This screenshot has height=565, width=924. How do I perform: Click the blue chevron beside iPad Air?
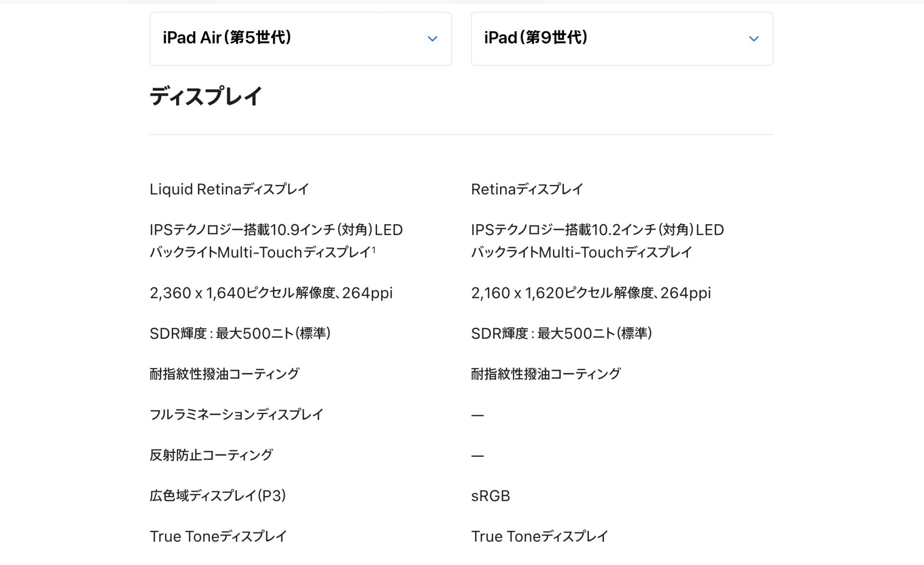pos(432,39)
